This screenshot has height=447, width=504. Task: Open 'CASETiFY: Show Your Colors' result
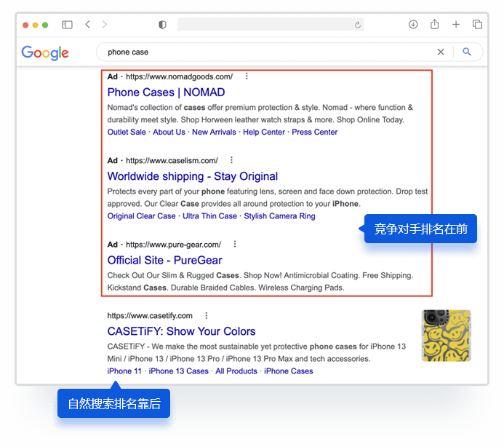pyautogui.click(x=181, y=331)
